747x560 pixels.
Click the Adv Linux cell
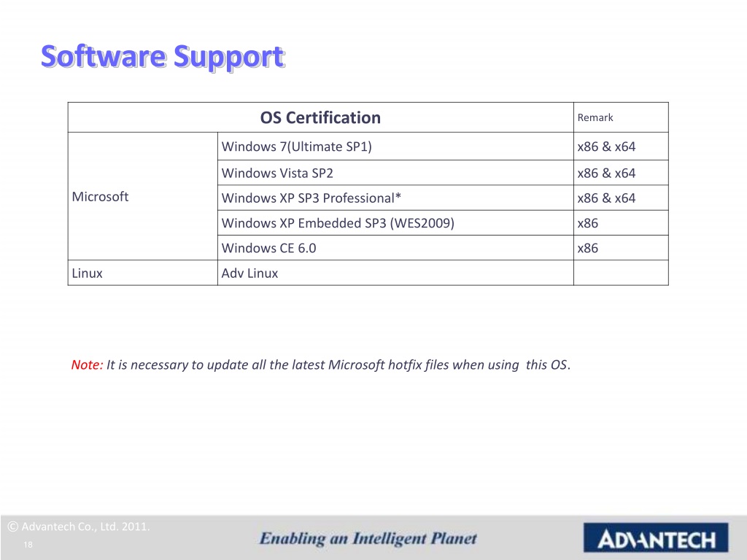click(395, 273)
